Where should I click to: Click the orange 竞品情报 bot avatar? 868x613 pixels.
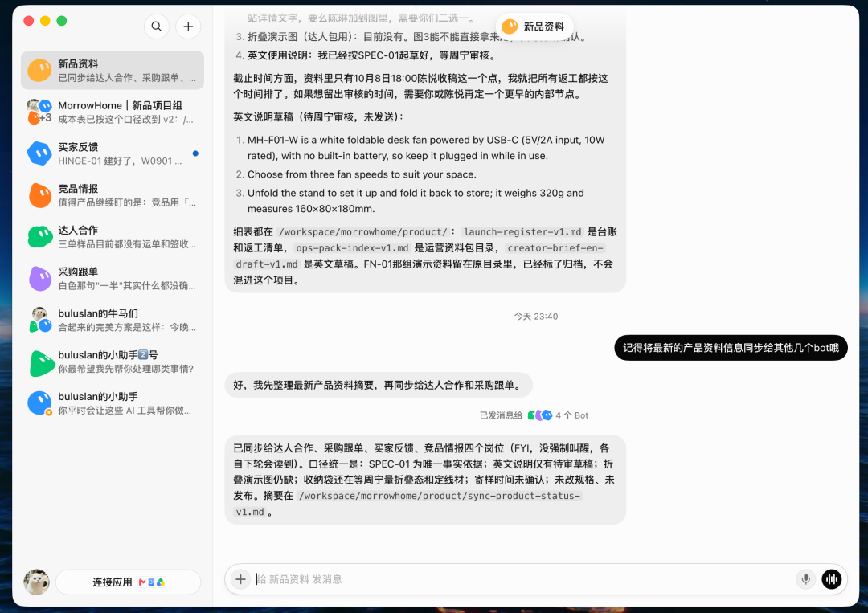tap(40, 195)
